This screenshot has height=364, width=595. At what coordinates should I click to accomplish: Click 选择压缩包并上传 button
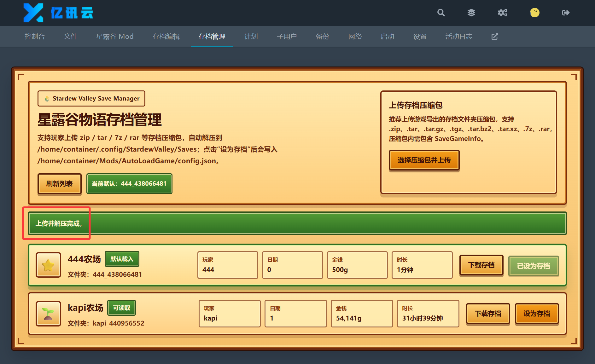tap(424, 160)
